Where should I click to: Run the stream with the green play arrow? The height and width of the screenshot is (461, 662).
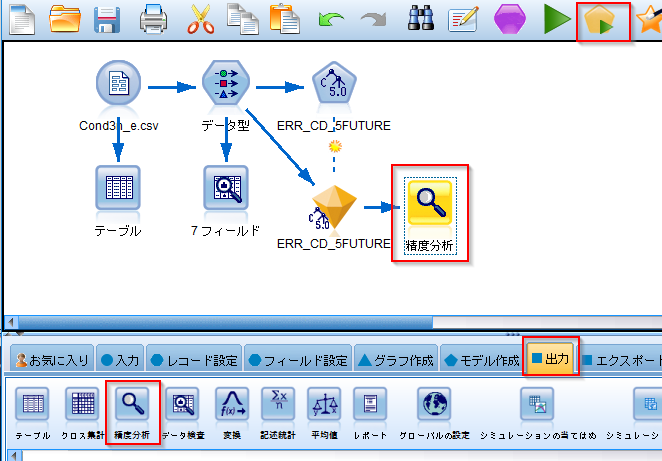coord(556,19)
